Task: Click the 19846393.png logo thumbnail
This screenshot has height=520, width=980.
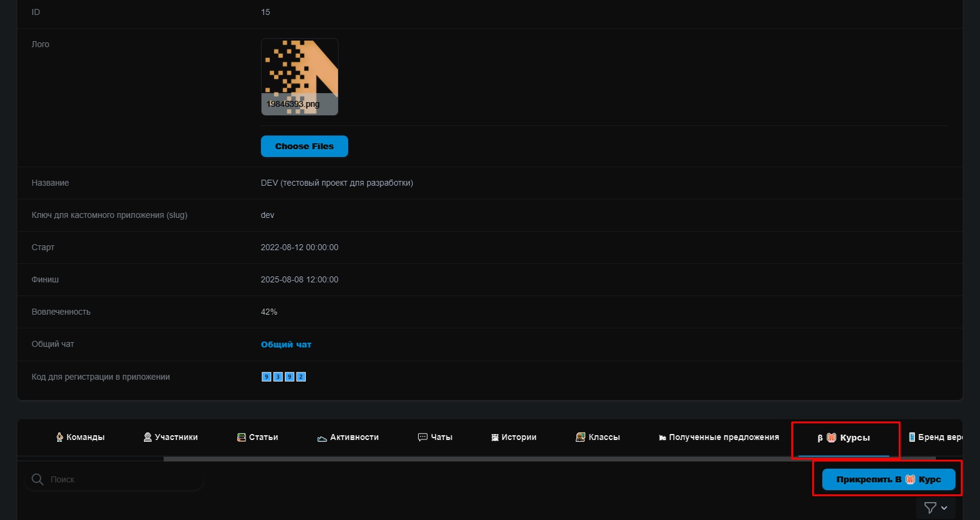Action: 299,77
